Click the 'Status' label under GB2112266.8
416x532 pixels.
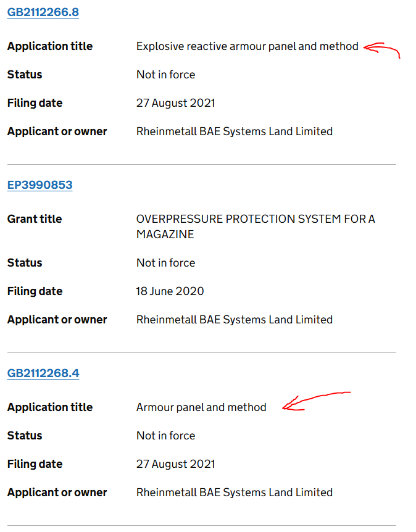click(25, 75)
